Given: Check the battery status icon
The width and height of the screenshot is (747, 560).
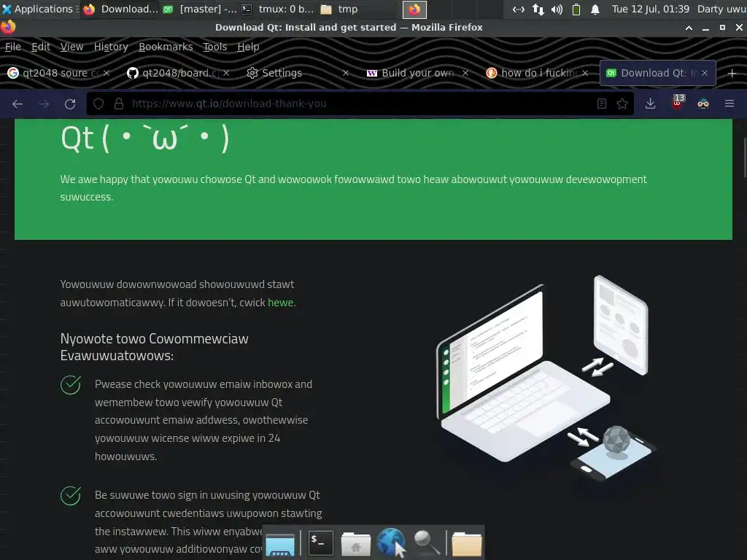Looking at the screenshot, I should click(576, 9).
